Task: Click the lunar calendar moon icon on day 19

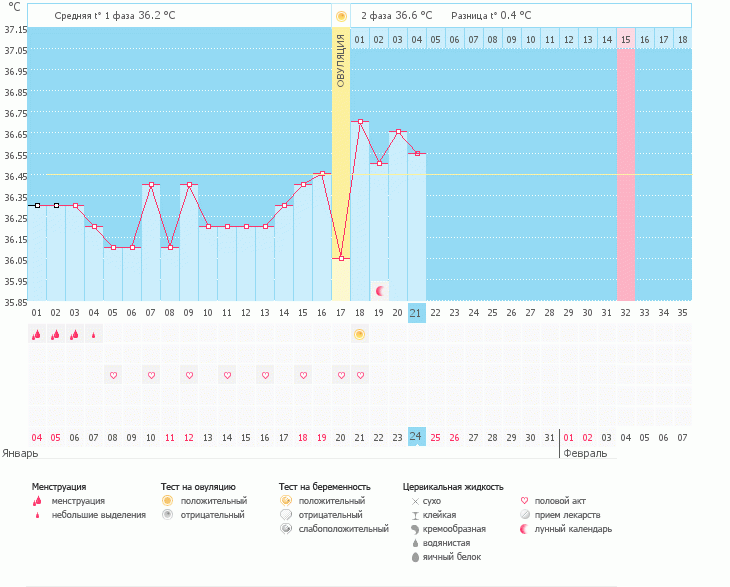Action: click(x=379, y=291)
